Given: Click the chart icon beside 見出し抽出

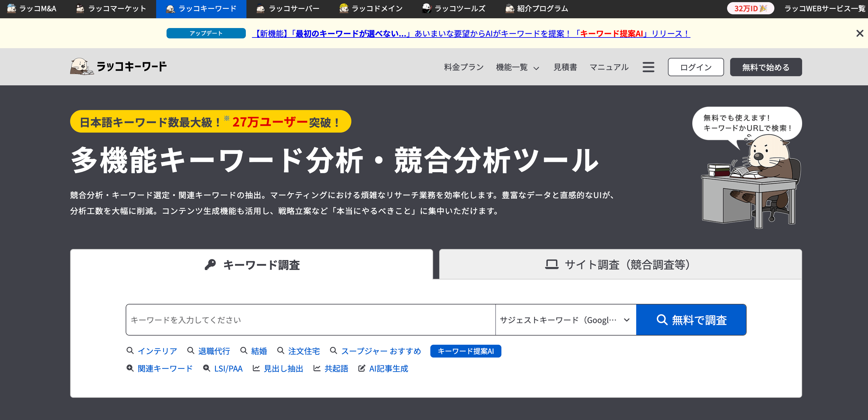Looking at the screenshot, I should (256, 368).
